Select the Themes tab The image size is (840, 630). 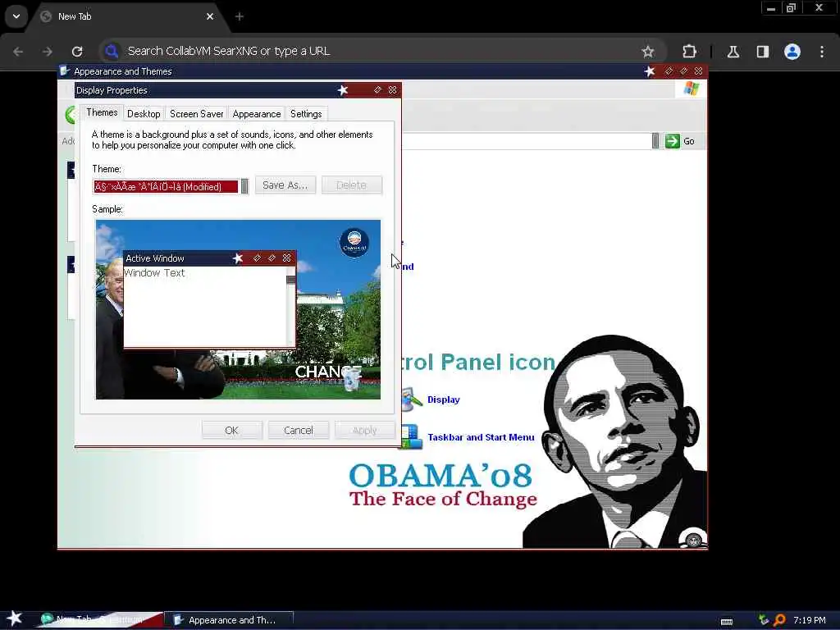(x=102, y=112)
